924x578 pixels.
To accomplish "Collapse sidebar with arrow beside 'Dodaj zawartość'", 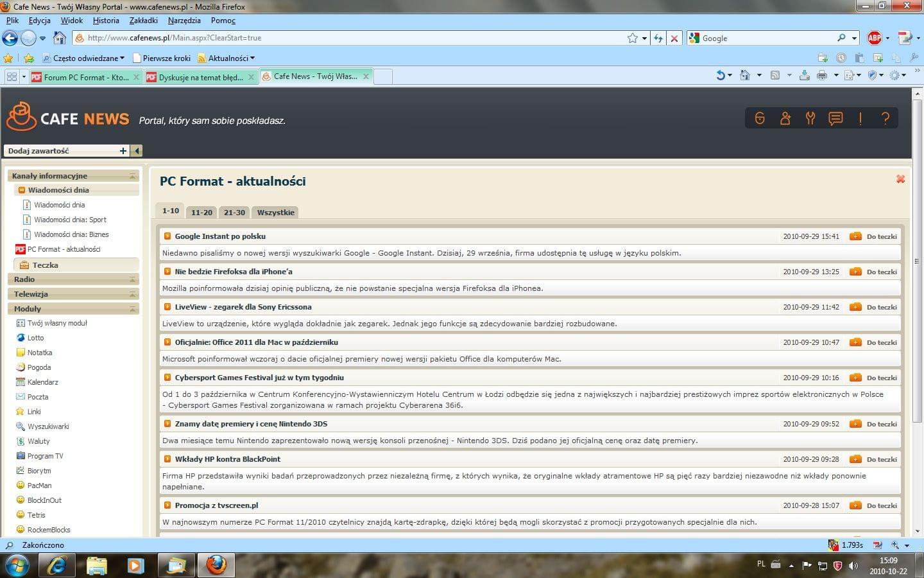I will tap(137, 151).
